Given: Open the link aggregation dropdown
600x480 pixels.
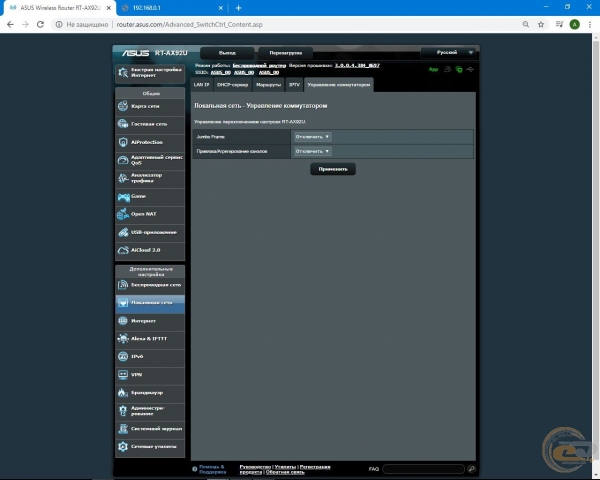Looking at the screenshot, I should [x=313, y=151].
